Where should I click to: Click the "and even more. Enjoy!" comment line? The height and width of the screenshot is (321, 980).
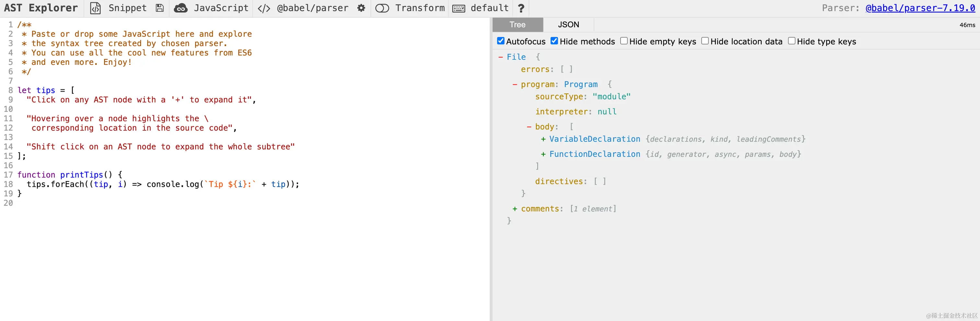click(77, 62)
